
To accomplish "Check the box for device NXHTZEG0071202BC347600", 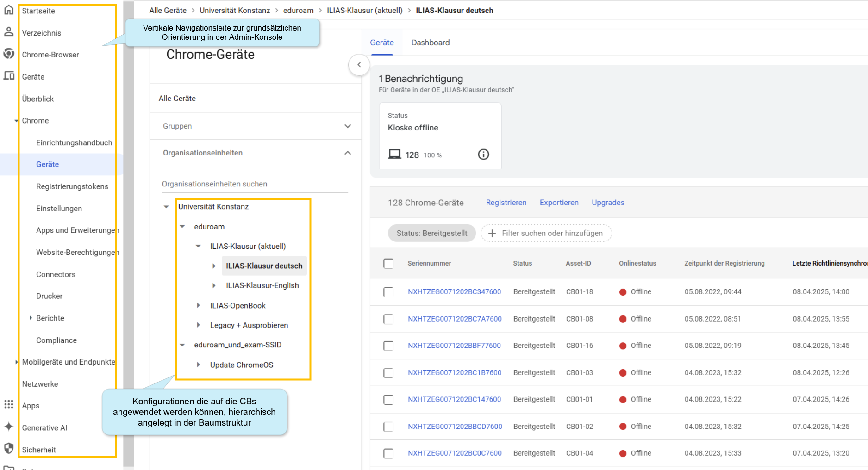I will coord(388,292).
